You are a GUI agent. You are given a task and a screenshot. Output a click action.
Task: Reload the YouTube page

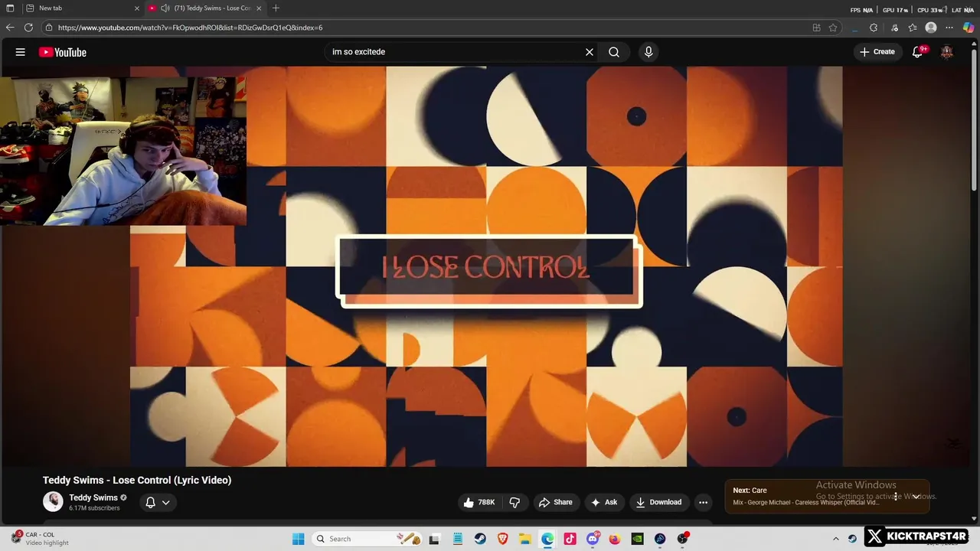[28, 28]
